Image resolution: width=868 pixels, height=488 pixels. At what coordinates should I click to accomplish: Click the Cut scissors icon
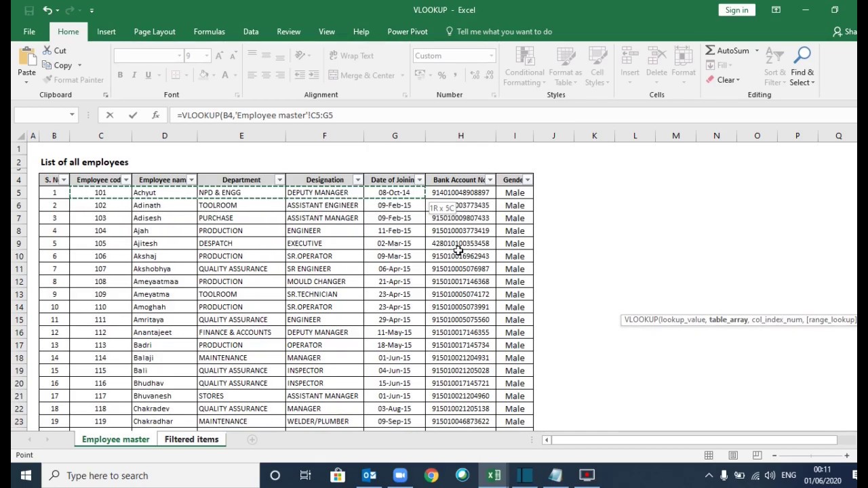tap(47, 51)
